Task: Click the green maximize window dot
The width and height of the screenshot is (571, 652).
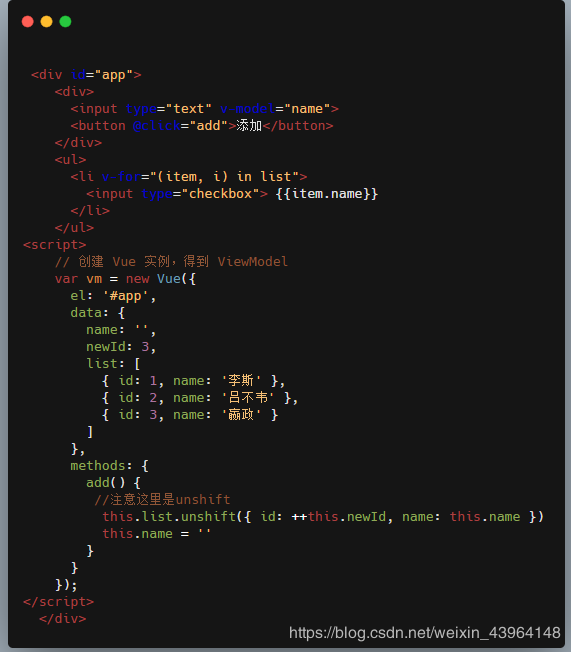Action: (x=65, y=21)
